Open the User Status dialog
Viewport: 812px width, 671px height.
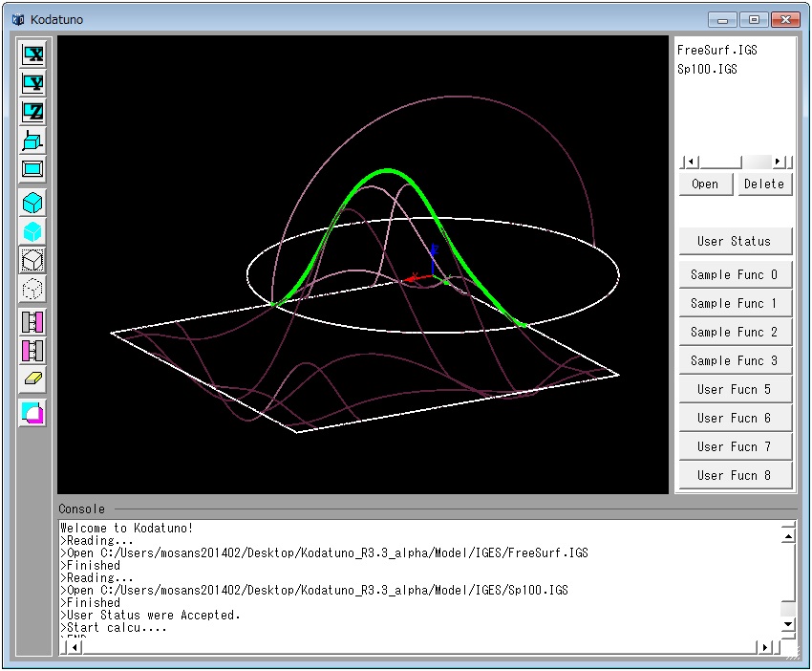click(735, 242)
